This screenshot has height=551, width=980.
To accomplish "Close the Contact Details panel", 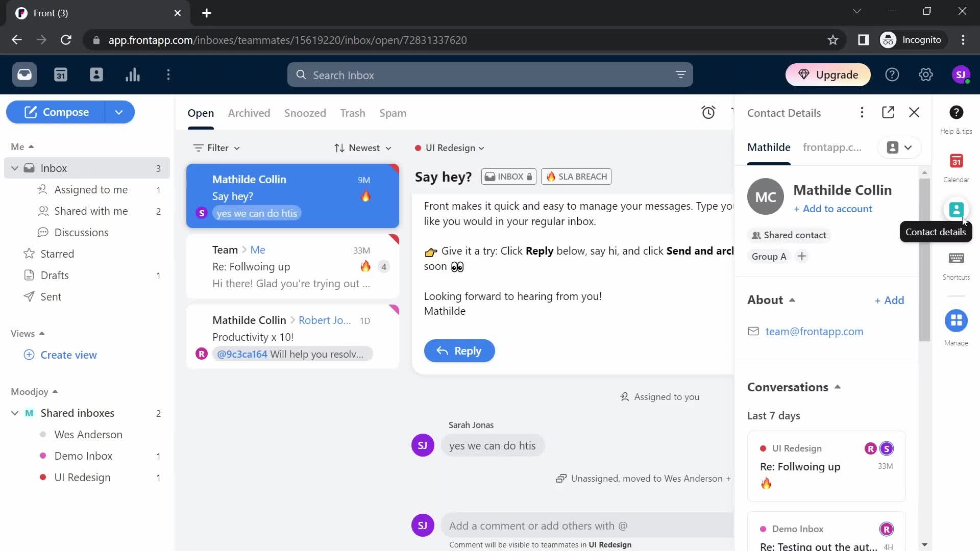I will [914, 113].
